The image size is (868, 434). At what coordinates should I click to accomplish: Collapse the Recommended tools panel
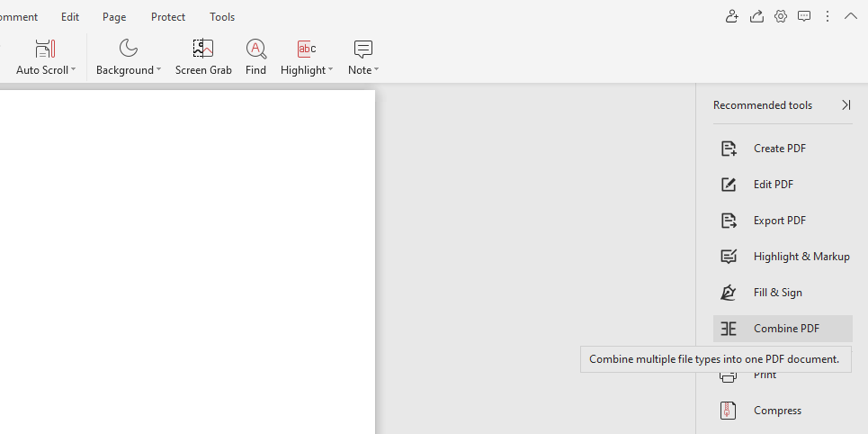[846, 105]
